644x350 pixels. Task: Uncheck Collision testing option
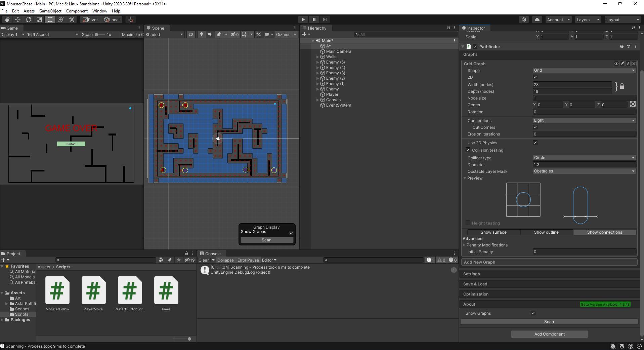click(x=468, y=150)
